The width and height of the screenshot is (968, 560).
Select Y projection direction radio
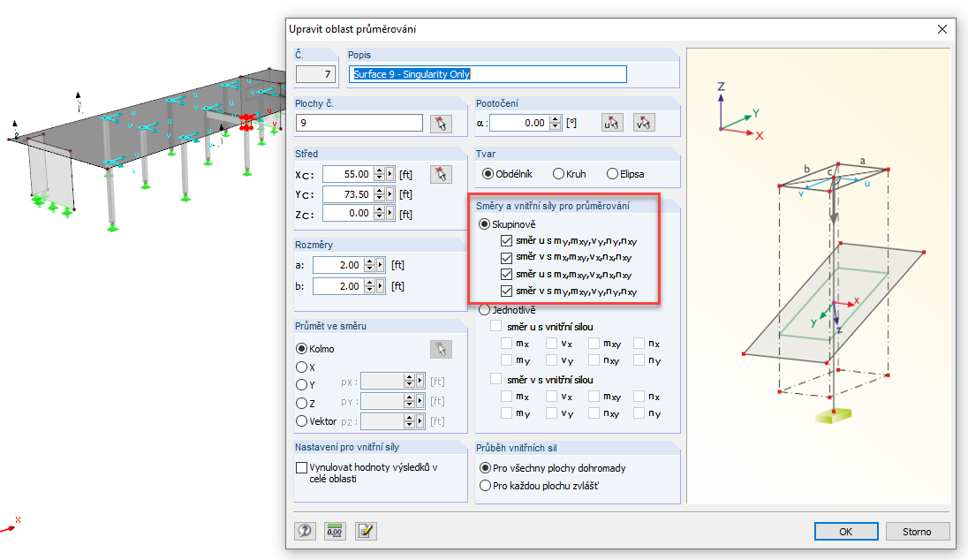[x=302, y=384]
